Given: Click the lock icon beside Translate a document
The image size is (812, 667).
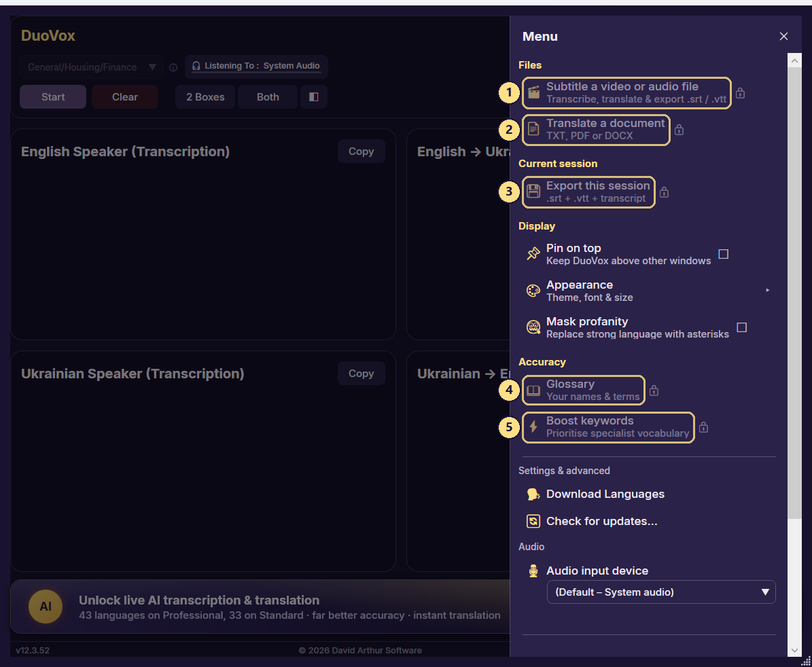Looking at the screenshot, I should click(x=679, y=130).
